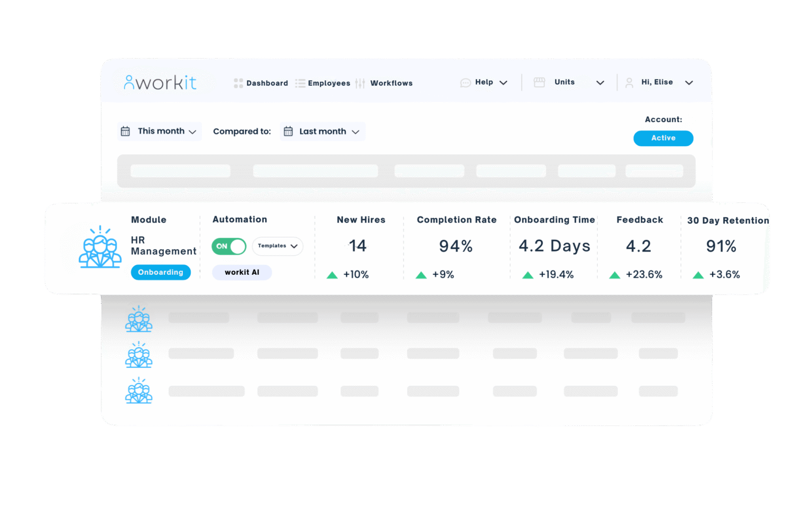The width and height of the screenshot is (812, 511).
Task: Select the This month date filter
Action: (x=160, y=131)
